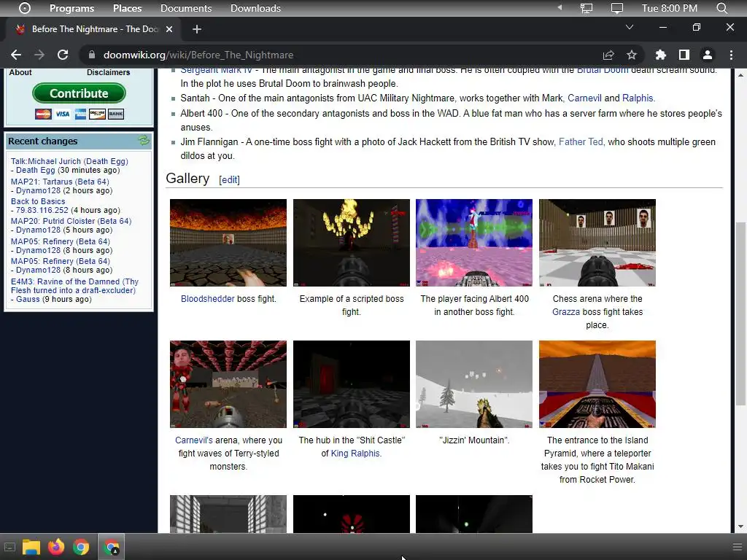747x560 pixels.
Task: Click the clock Tue 8:00 PM
Action: pos(670,8)
